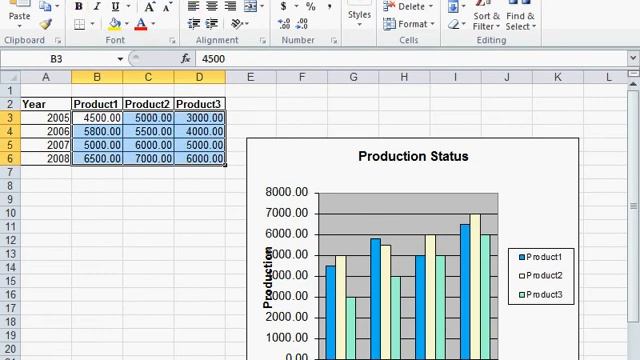
Task: Click the Format Painter brush
Action: pos(46,24)
